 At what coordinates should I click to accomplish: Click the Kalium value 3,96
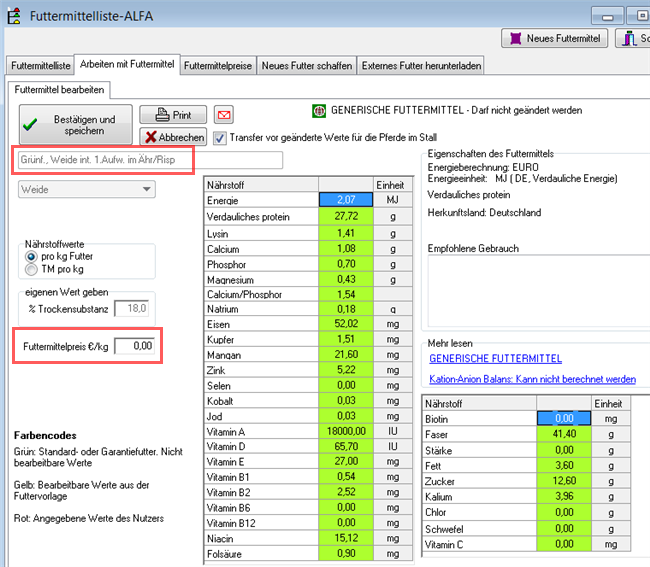(564, 496)
